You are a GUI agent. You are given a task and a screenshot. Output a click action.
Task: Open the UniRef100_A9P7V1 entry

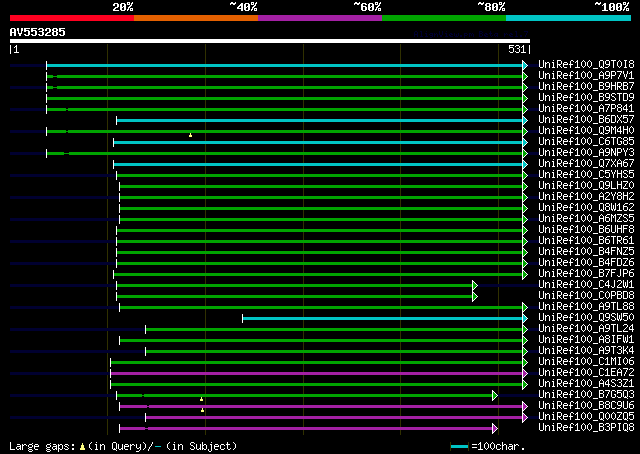(x=586, y=76)
